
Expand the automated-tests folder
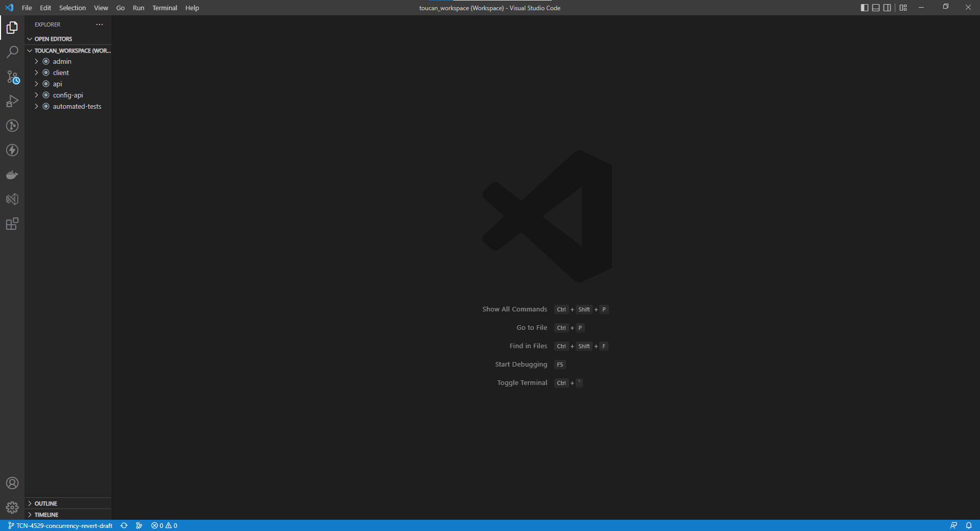point(68,106)
